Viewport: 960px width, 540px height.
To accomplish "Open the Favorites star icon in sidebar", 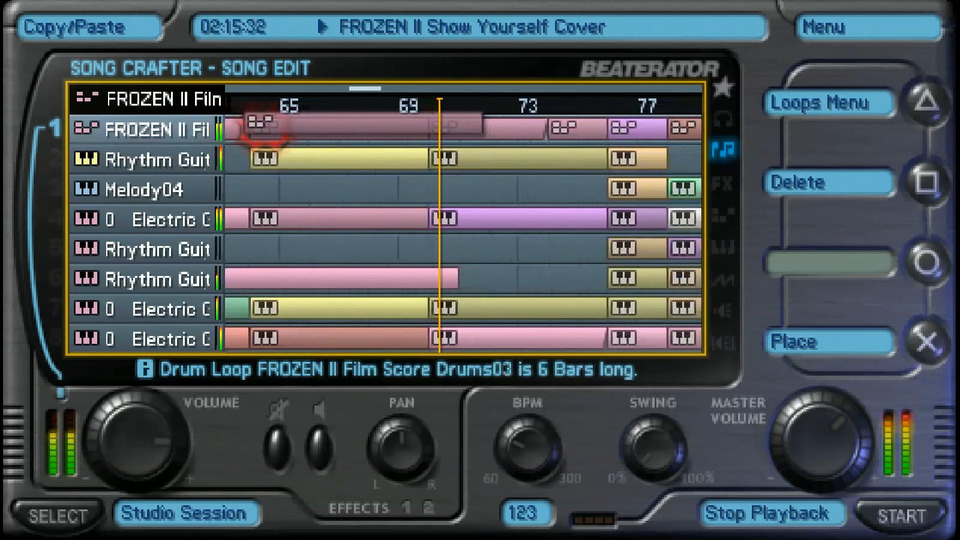I will click(723, 88).
